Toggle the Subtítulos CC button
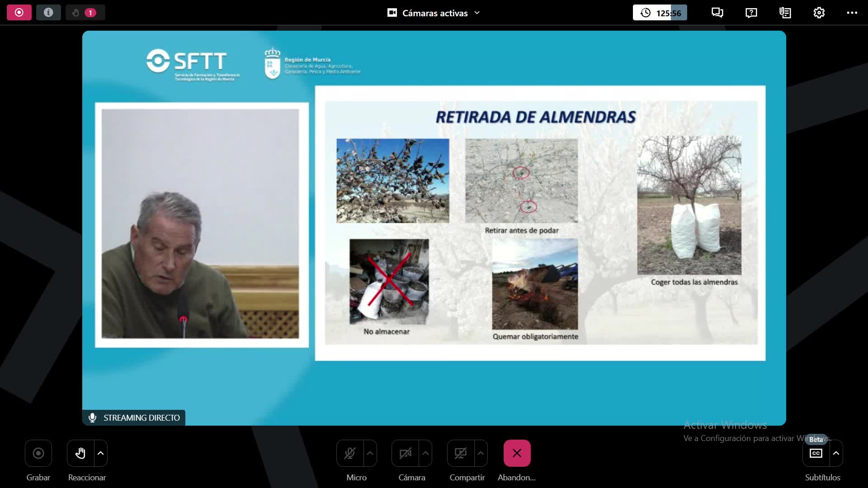Viewport: 868px width, 488px height. coord(816,453)
